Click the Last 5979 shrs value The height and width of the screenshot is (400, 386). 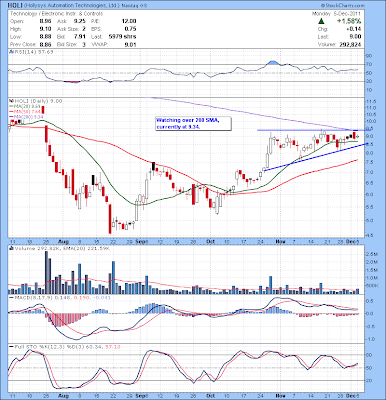[122, 37]
